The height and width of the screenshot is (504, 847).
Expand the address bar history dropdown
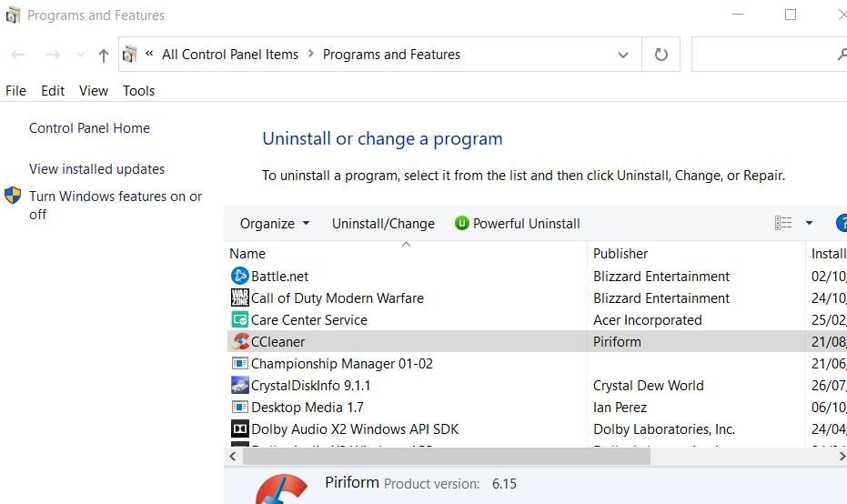(623, 55)
